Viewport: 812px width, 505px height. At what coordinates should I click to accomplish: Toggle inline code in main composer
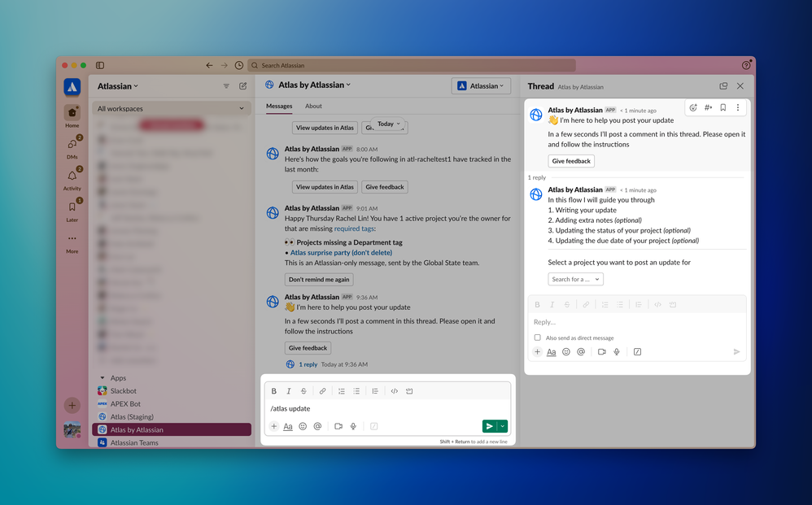coord(395,391)
